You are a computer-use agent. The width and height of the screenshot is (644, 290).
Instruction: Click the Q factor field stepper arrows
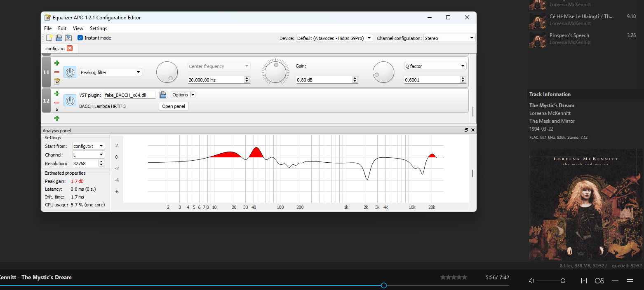point(463,80)
